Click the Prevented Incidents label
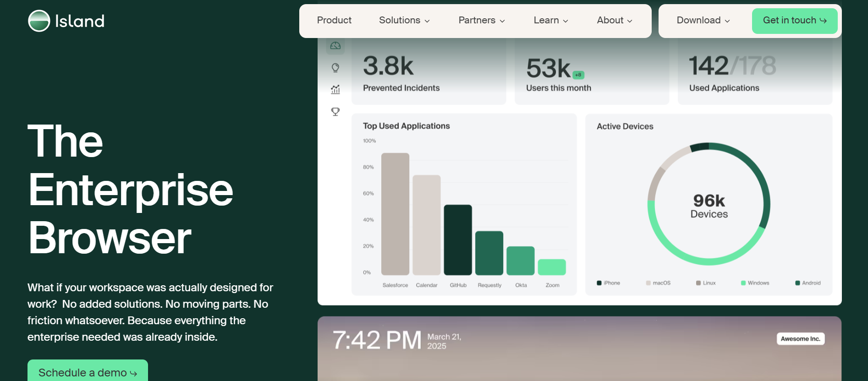This screenshot has height=381, width=868. (x=401, y=88)
